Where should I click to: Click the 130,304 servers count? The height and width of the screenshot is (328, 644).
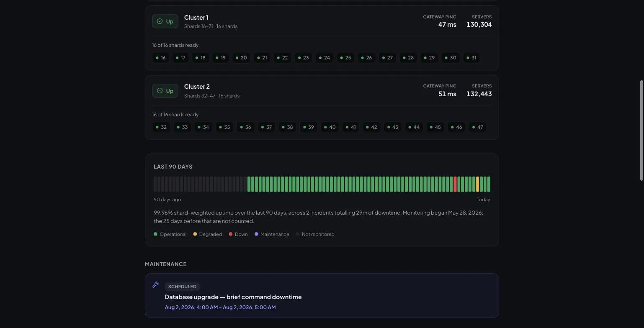[479, 25]
